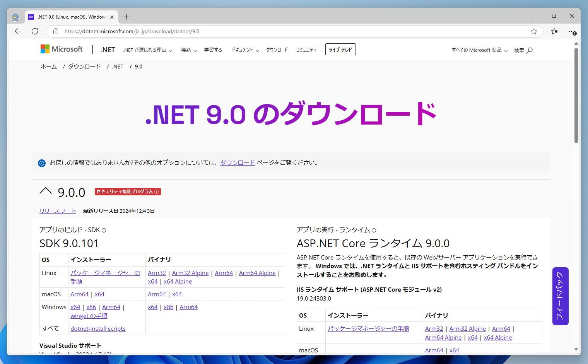Screen dimensions: 588x364
Task: Click the info icon next to セキュリティ修正プログラム
Action: [157, 192]
